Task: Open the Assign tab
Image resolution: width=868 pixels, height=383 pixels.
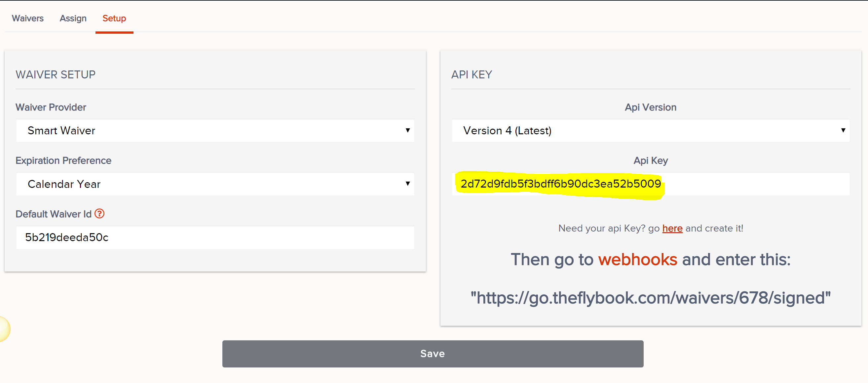Action: pyautogui.click(x=73, y=18)
